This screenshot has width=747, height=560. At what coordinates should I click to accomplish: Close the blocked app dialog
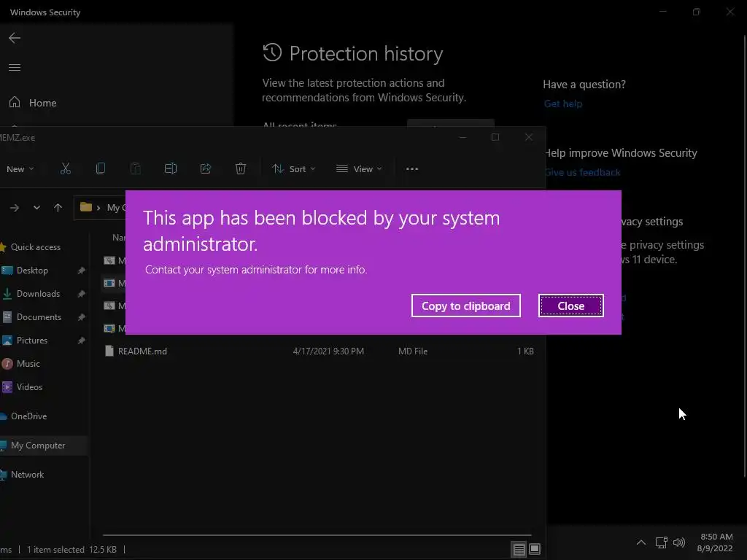(570, 306)
